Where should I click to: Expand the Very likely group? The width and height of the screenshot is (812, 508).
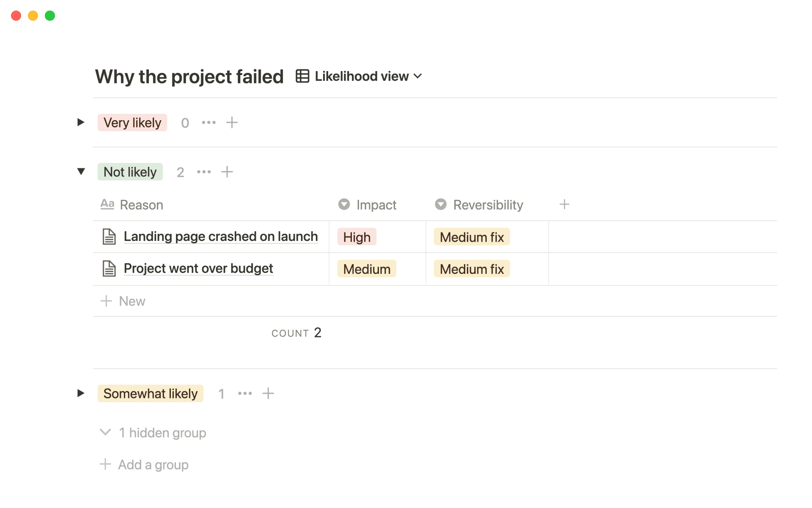coord(80,122)
